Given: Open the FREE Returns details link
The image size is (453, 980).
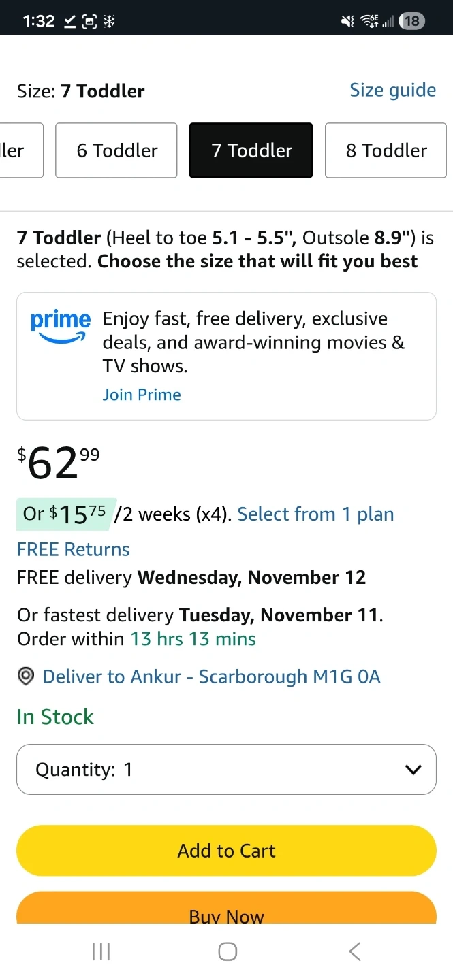Looking at the screenshot, I should [74, 549].
